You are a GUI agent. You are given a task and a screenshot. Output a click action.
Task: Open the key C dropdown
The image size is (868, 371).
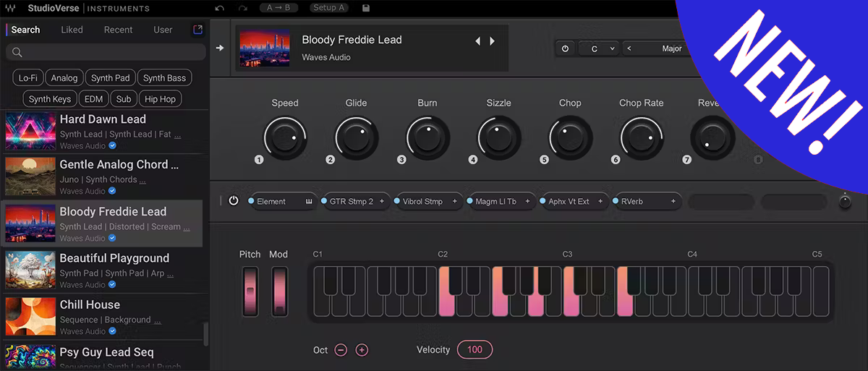(x=598, y=48)
